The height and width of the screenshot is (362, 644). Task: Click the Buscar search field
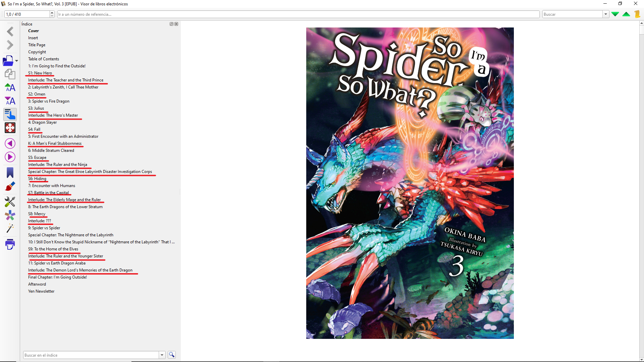(x=573, y=14)
